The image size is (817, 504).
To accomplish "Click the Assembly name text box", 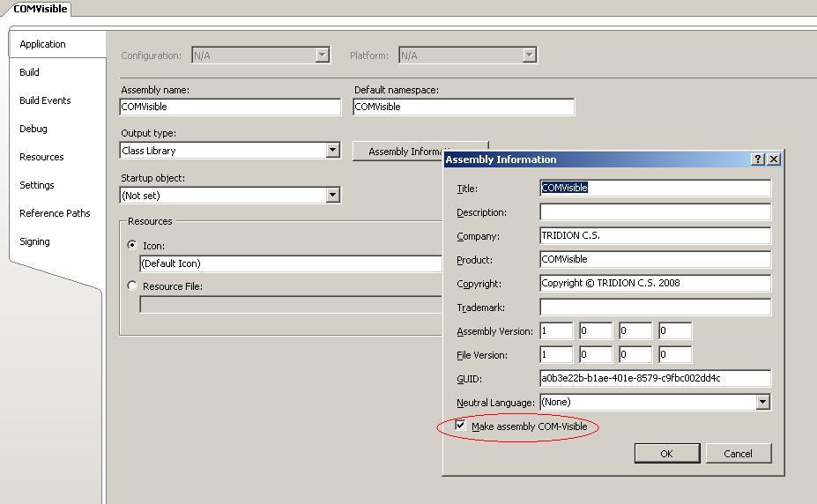I will coord(230,107).
